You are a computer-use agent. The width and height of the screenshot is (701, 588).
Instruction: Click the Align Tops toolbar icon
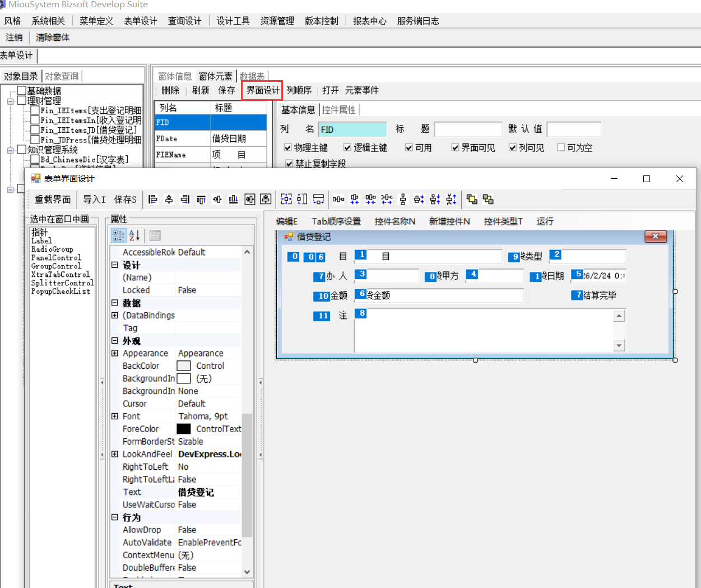(x=201, y=200)
